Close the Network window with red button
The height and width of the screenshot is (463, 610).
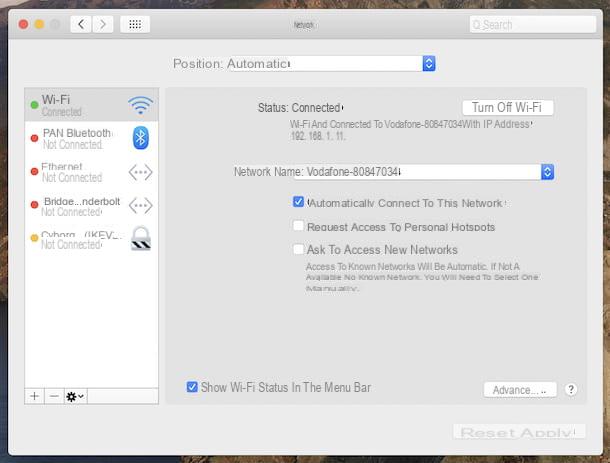point(23,25)
